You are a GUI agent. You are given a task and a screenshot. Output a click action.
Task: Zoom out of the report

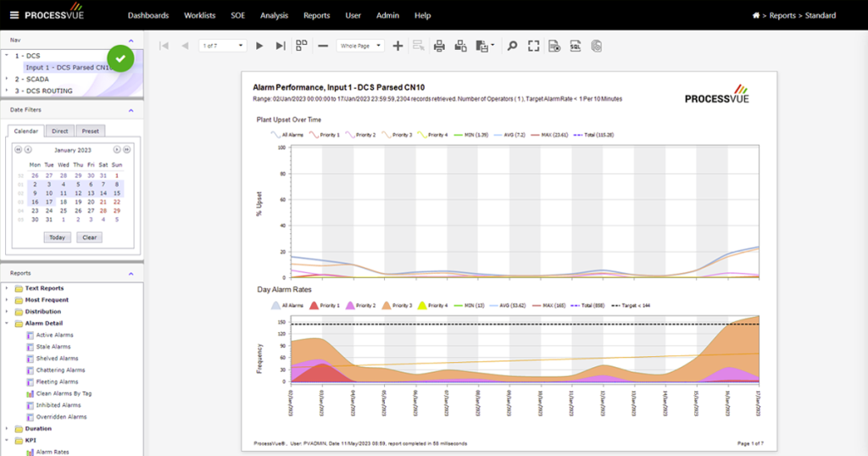pyautogui.click(x=323, y=46)
